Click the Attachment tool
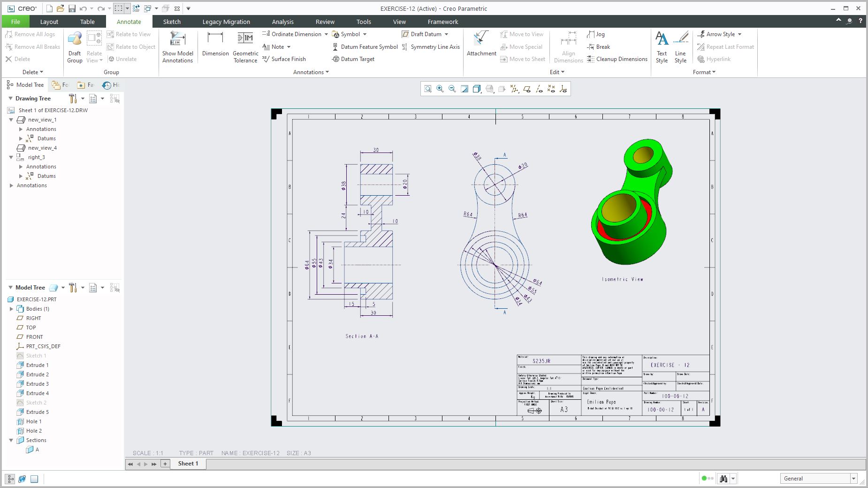 pyautogui.click(x=481, y=44)
